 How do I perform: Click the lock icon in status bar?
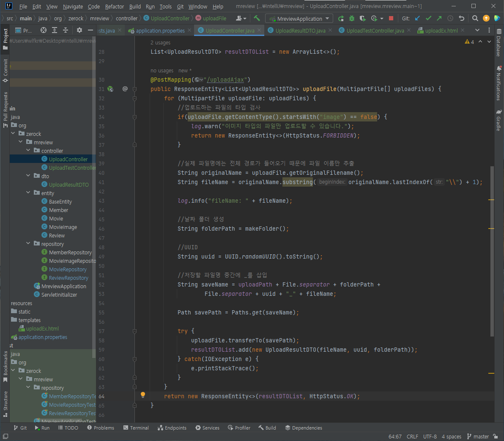(496, 436)
